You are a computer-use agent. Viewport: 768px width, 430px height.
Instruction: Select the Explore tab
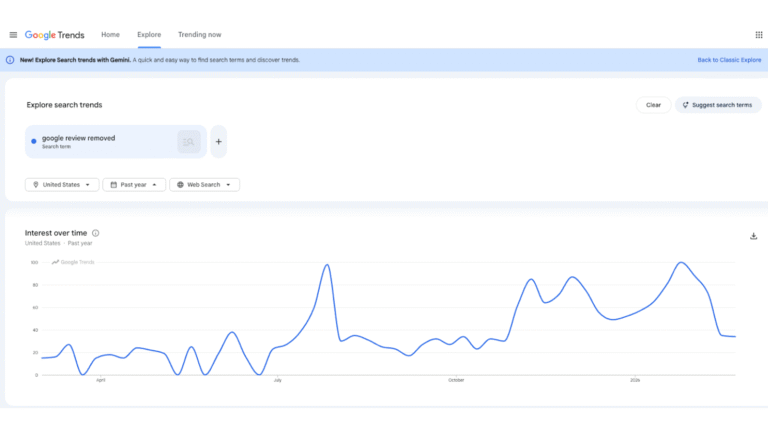point(149,35)
